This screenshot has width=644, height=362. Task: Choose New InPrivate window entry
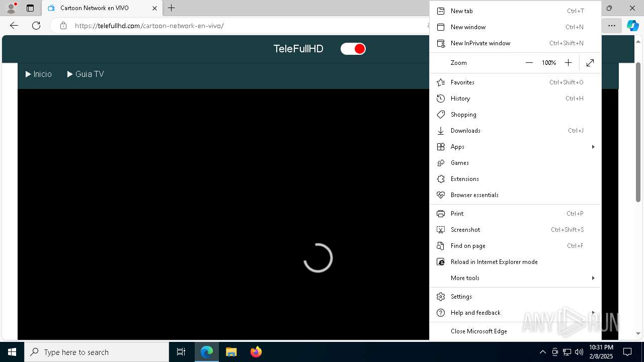pos(515,43)
